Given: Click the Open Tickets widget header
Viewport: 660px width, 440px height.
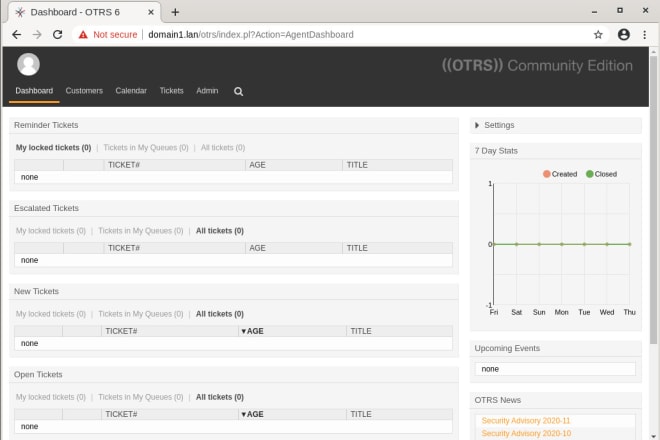Looking at the screenshot, I should click(234, 375).
